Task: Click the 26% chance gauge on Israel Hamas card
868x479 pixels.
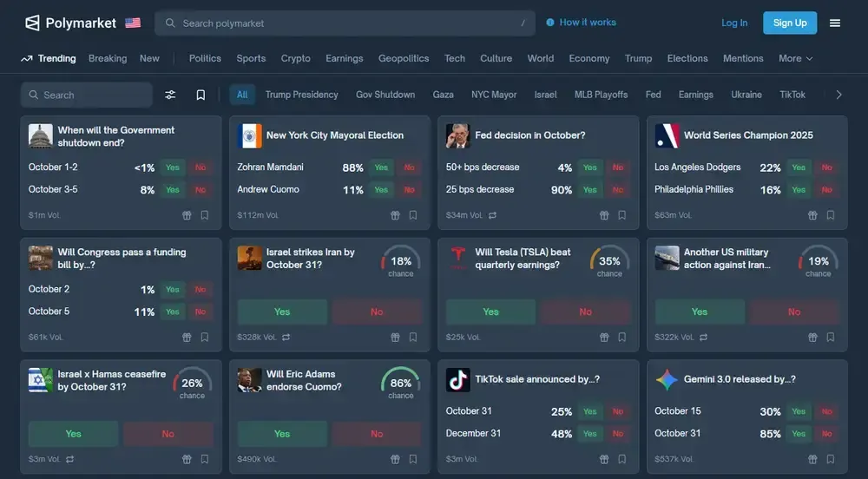Action: [x=192, y=383]
